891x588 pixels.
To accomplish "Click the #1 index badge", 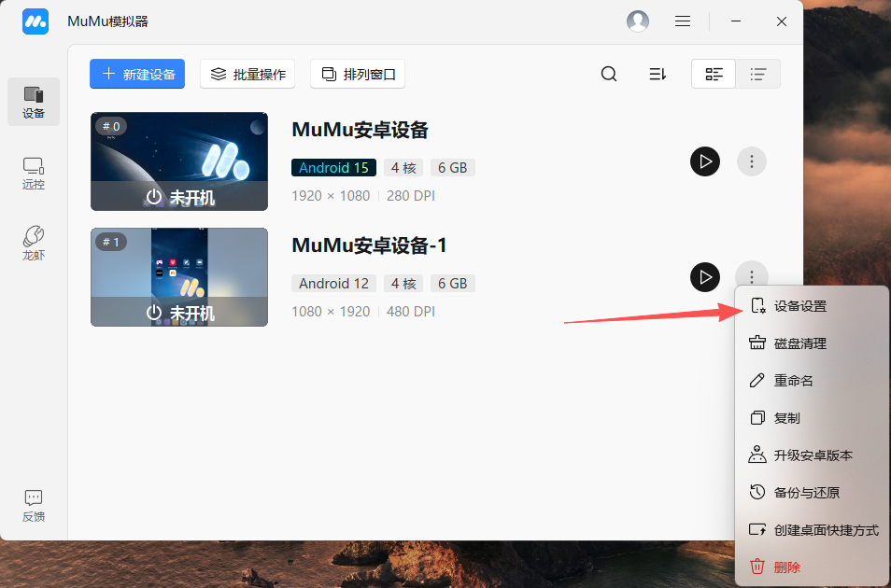I will point(111,242).
